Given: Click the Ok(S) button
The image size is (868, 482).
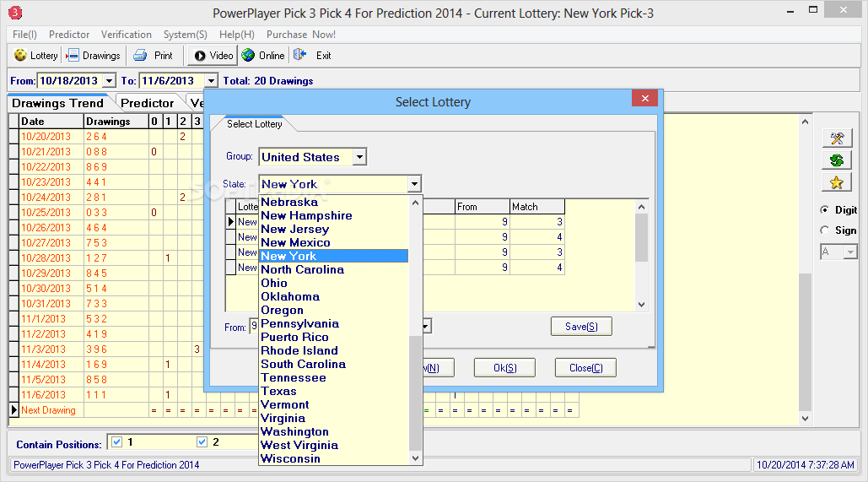Looking at the screenshot, I should (x=504, y=368).
